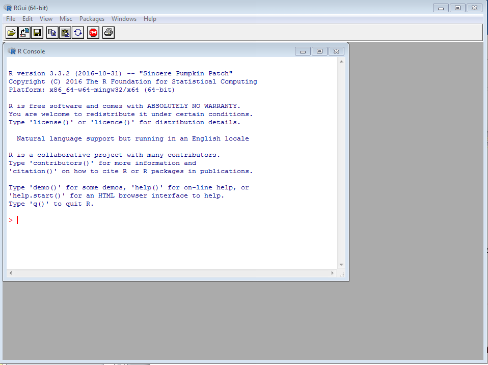Click 'Natural language support' text line
The width and height of the screenshot is (488, 365).
tap(133, 139)
